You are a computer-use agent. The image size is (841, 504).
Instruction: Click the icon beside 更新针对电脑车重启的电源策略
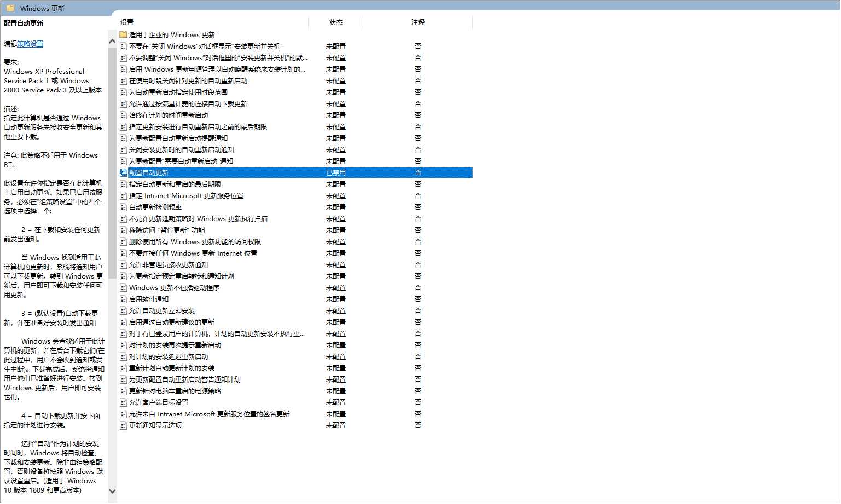click(x=123, y=391)
